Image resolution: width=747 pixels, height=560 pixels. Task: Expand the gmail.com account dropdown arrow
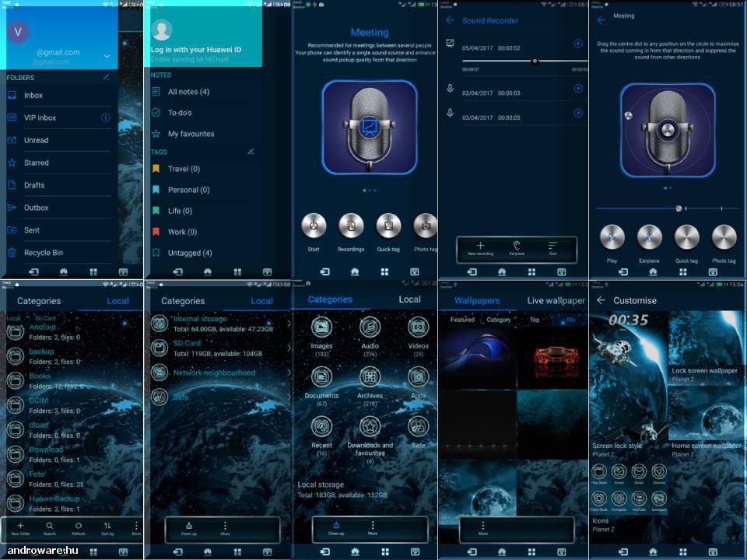pyautogui.click(x=107, y=56)
